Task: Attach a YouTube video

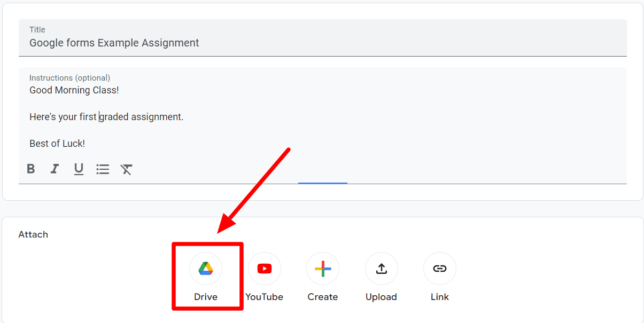Action: (x=265, y=269)
